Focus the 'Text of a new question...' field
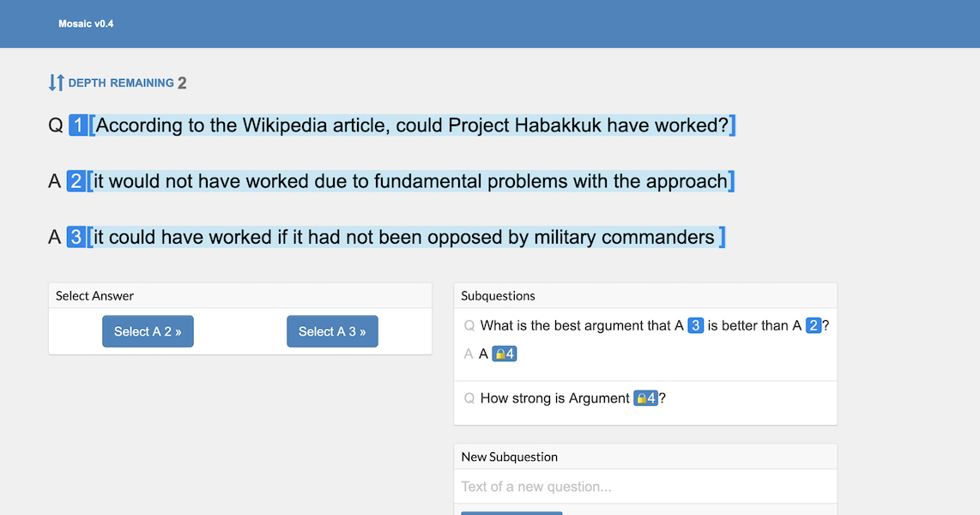This screenshot has width=980, height=515. point(645,487)
